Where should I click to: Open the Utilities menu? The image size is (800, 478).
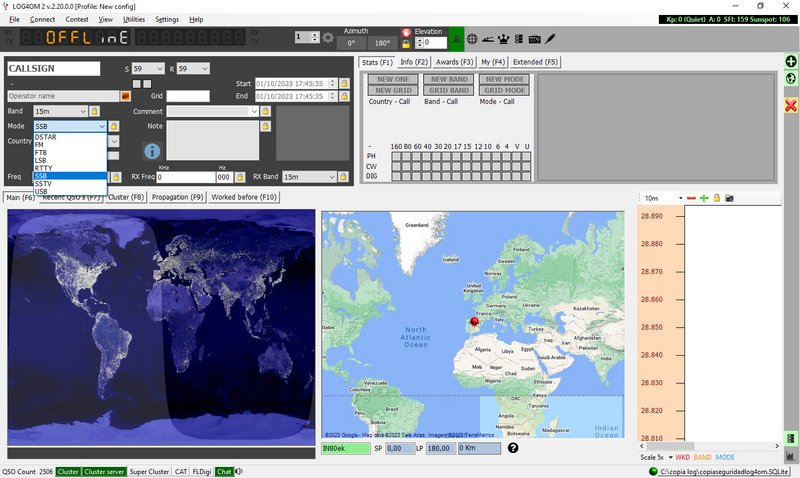[134, 19]
